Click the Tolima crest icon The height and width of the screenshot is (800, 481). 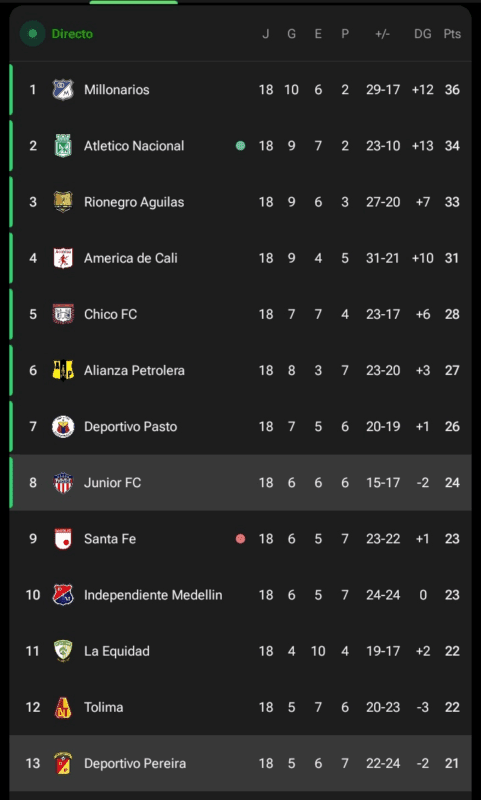click(63, 707)
